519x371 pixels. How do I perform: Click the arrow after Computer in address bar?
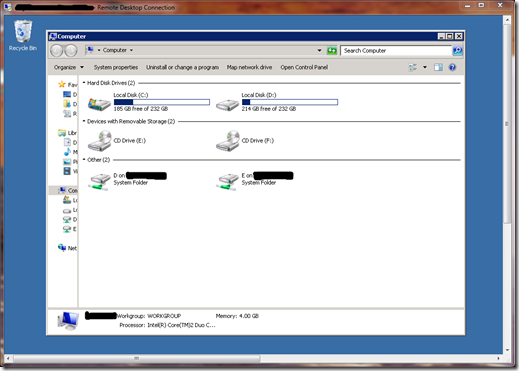pyautogui.click(x=131, y=50)
